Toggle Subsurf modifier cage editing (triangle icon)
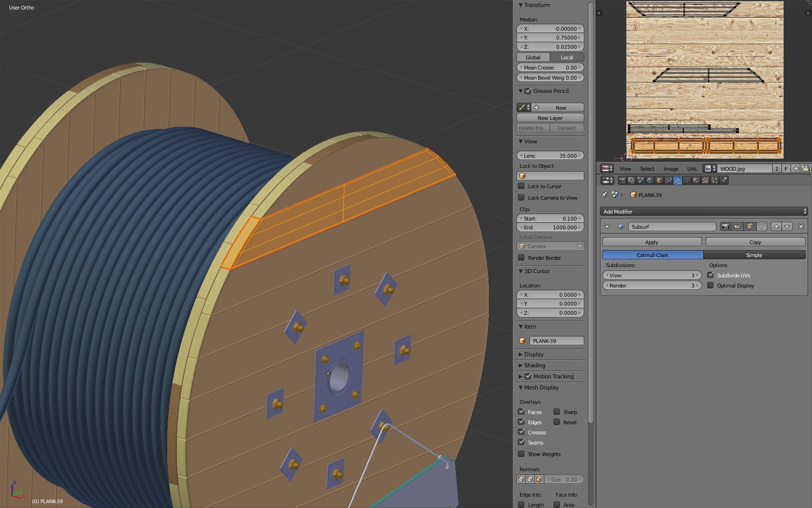 pos(762,227)
